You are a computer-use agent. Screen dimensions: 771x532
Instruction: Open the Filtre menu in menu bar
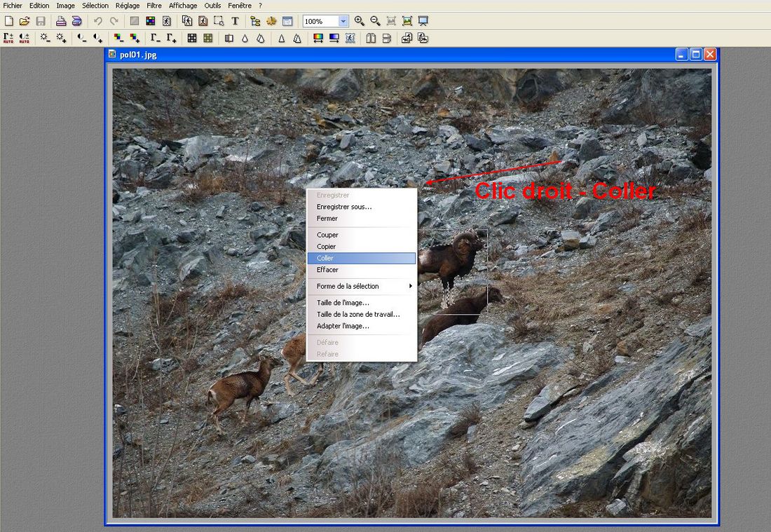tap(154, 6)
